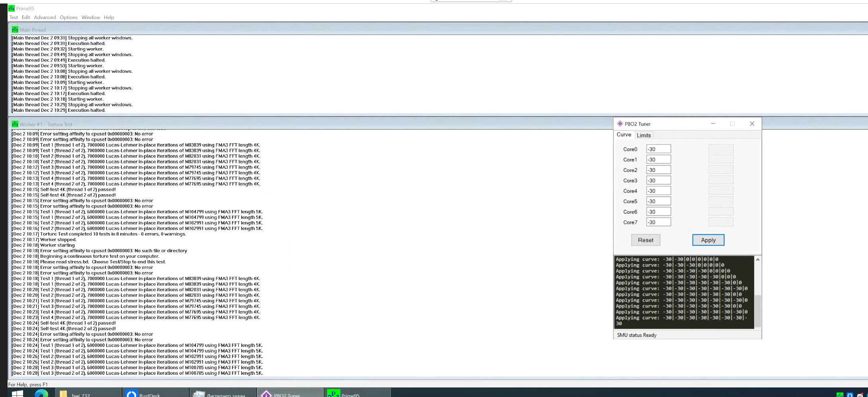
Task: Click the Core6 curve value field
Action: tap(658, 212)
